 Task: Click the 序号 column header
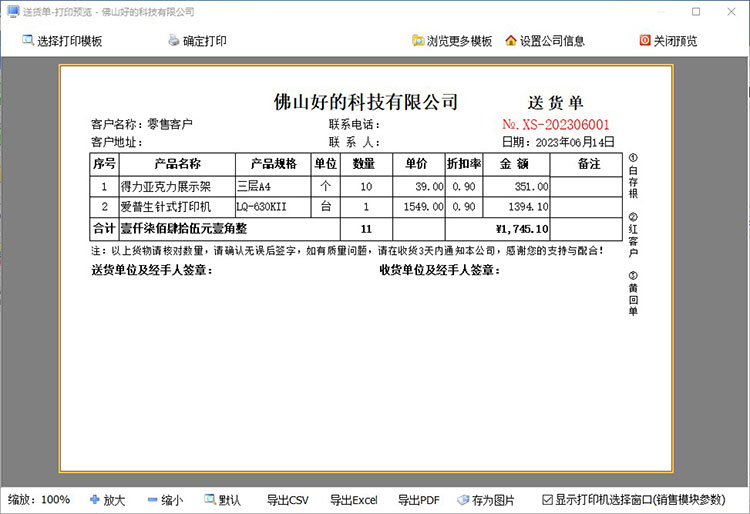(104, 164)
